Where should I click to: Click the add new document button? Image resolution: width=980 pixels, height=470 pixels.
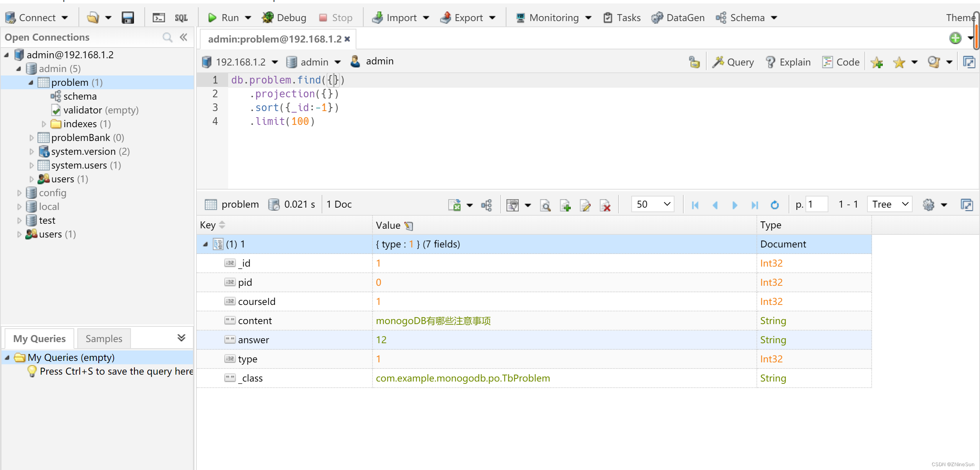[566, 205]
